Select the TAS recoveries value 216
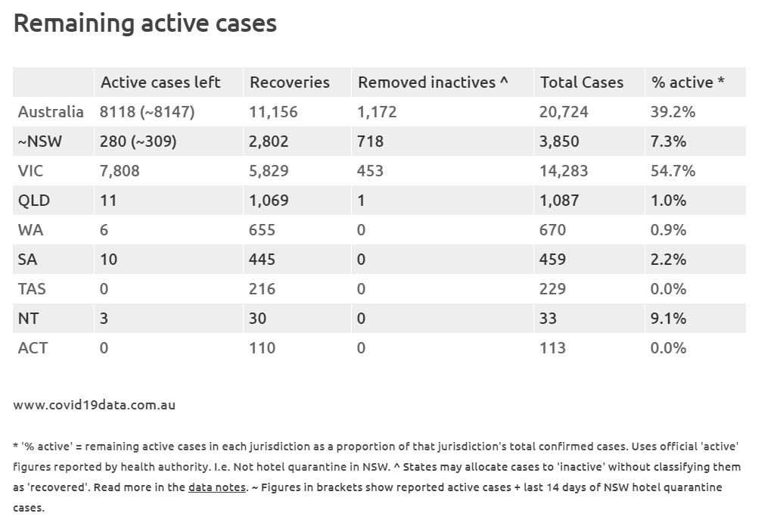The image size is (777, 532). pyautogui.click(x=262, y=289)
